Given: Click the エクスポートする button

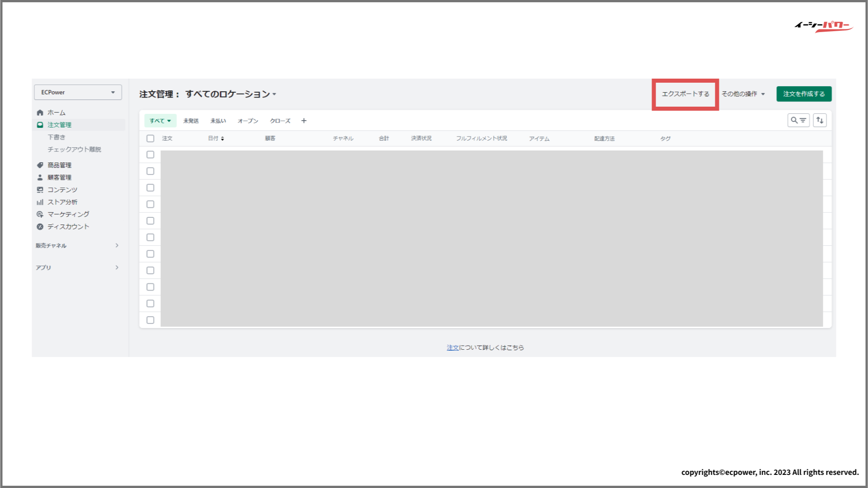Looking at the screenshot, I should [685, 94].
